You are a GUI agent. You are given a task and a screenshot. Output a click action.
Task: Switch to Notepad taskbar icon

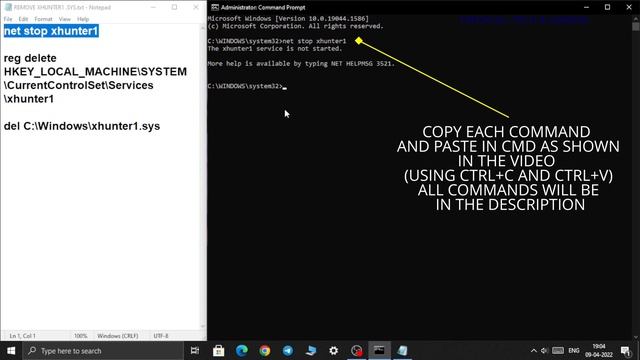[402, 351]
